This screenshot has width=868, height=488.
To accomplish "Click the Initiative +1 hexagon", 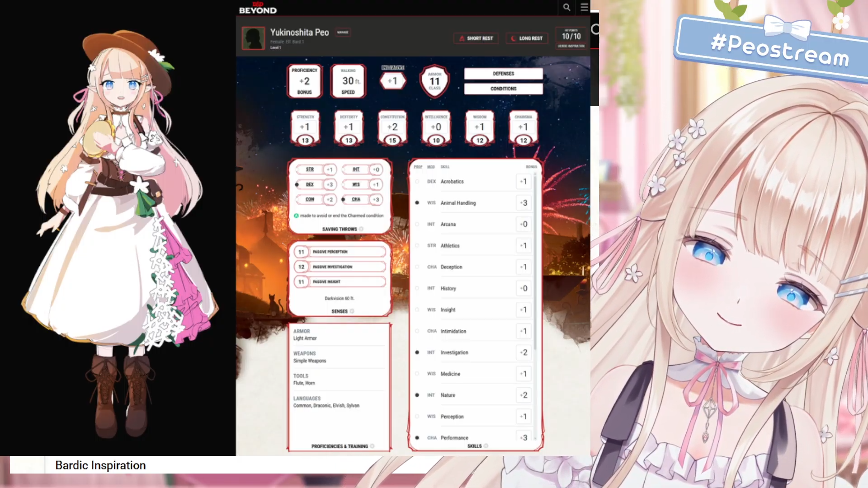I will 392,81.
